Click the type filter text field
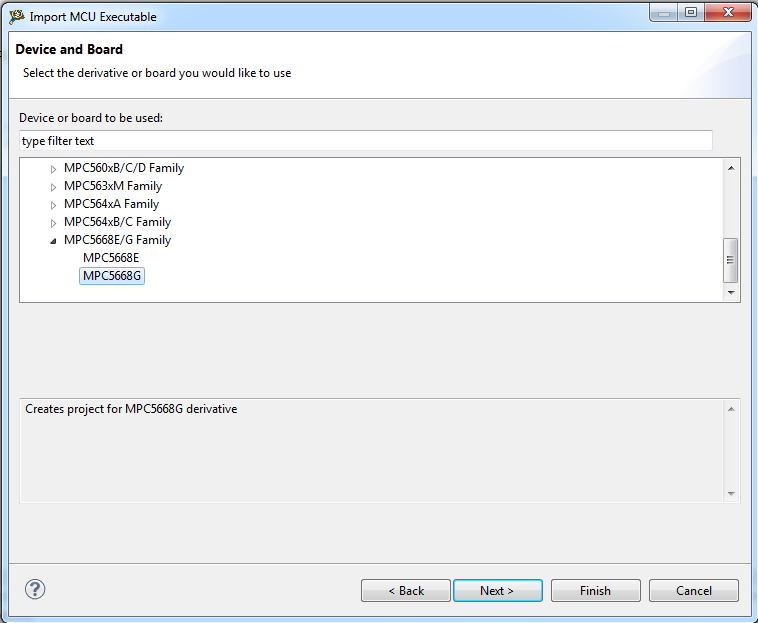Image resolution: width=758 pixels, height=623 pixels. (365, 141)
